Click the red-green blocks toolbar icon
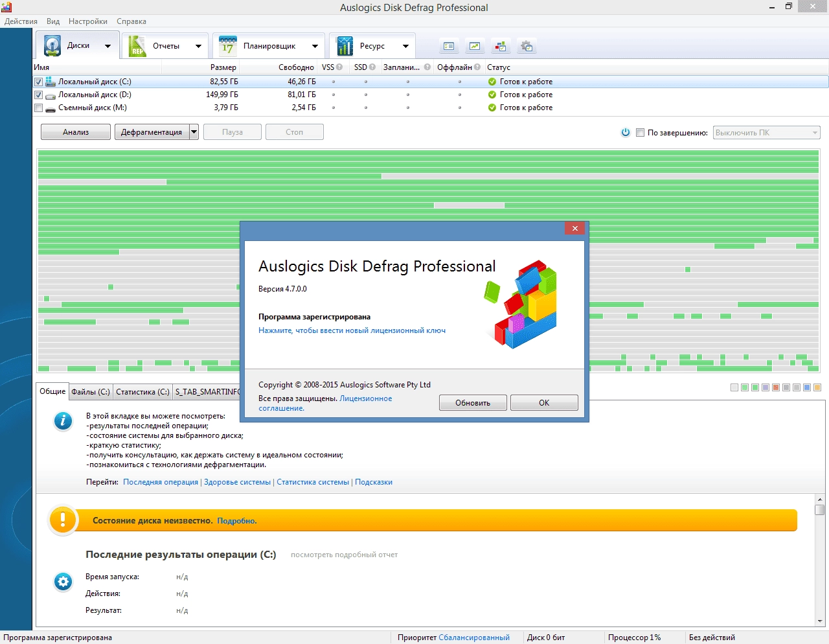Viewport: 829px width, 644px height. pos(501,46)
